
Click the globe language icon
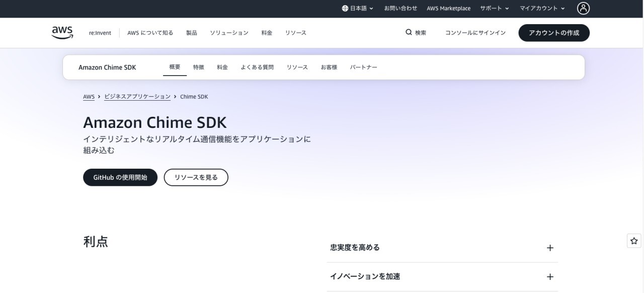pos(345,8)
